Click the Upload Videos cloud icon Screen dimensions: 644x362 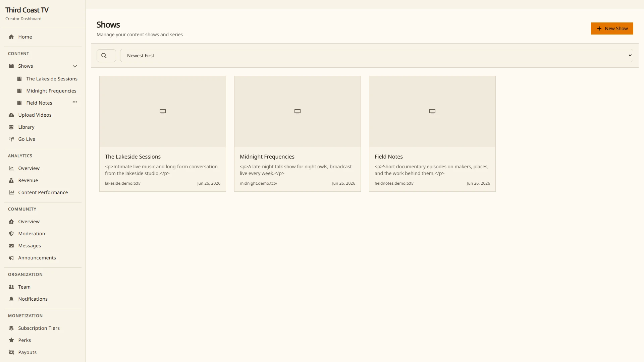click(x=11, y=115)
